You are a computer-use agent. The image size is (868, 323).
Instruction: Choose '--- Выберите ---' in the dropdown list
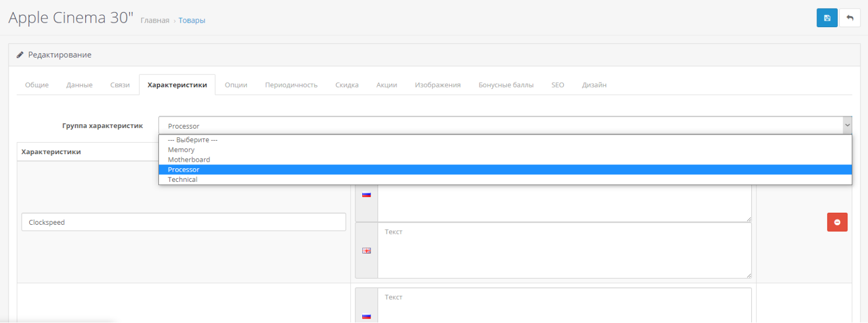click(505, 140)
